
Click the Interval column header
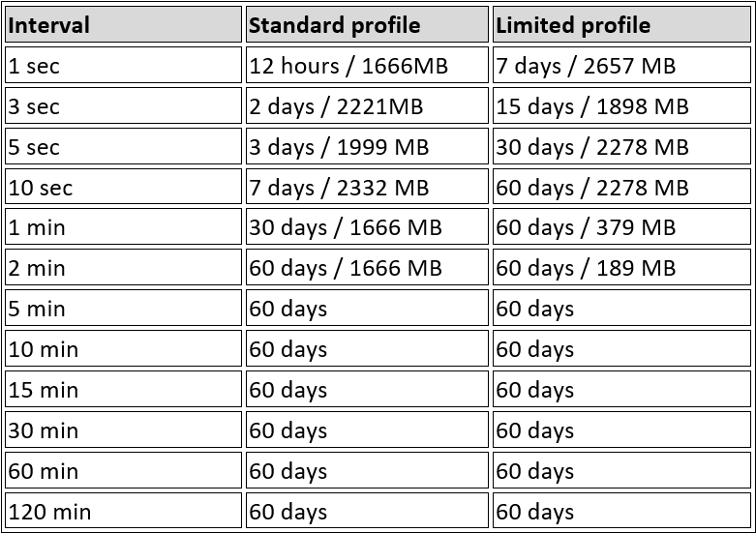pyautogui.click(x=123, y=25)
